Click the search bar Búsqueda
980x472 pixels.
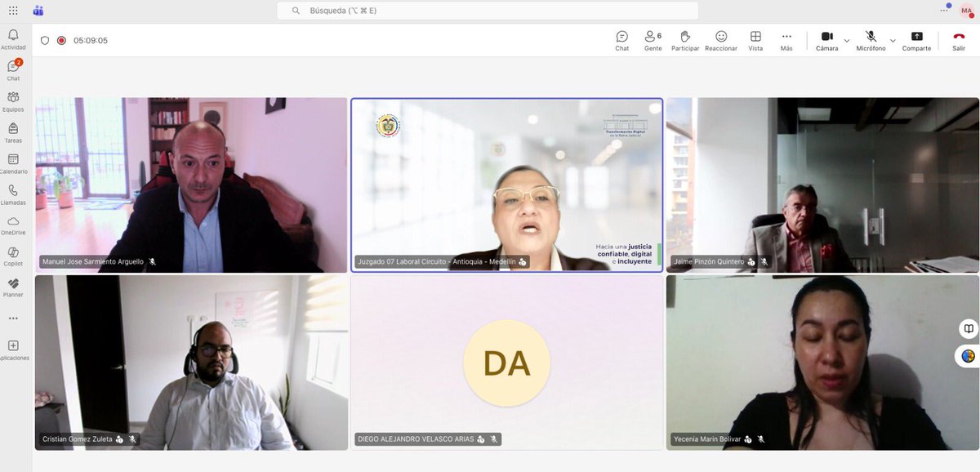[488, 11]
